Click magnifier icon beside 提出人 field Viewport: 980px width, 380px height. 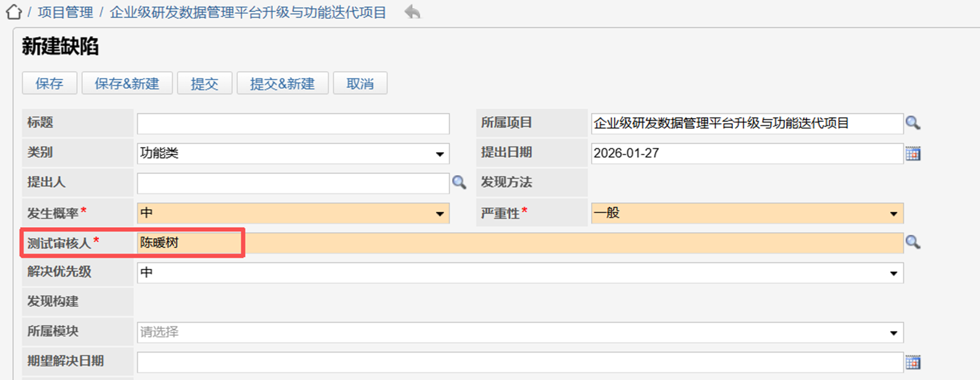point(459,183)
